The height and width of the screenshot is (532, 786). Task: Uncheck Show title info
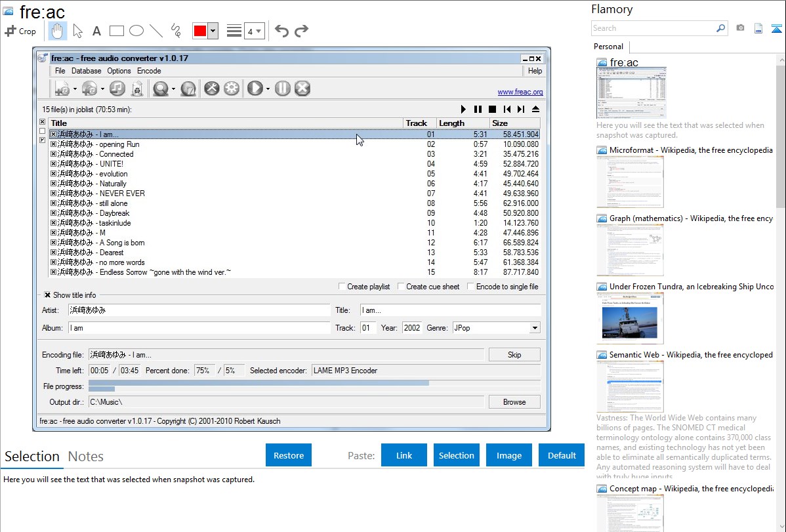click(47, 295)
